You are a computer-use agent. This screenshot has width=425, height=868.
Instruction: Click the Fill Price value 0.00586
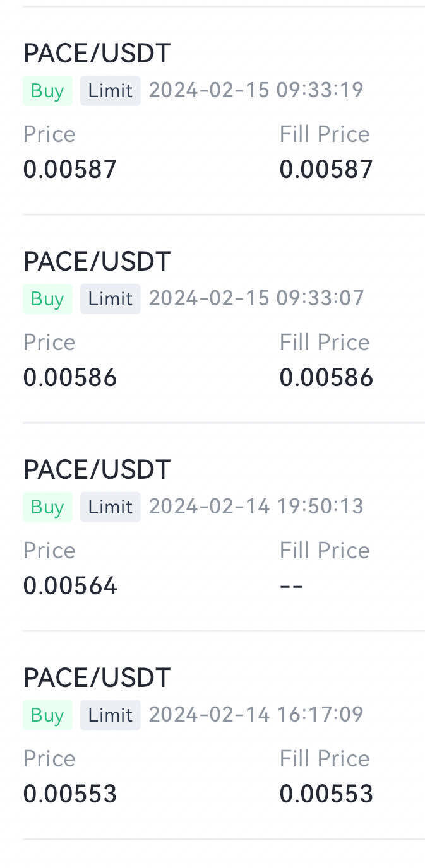pos(326,378)
